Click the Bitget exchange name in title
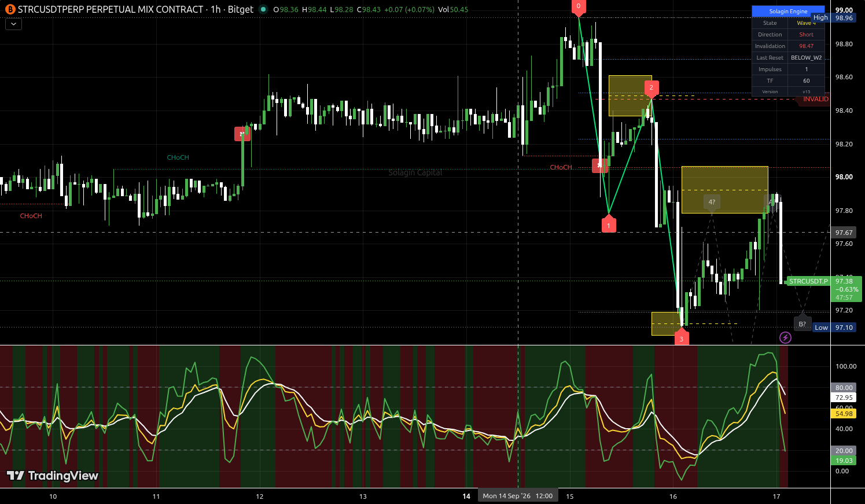The image size is (865, 504). coord(241,9)
